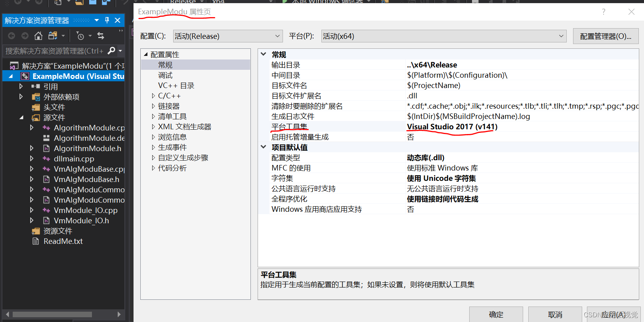Screen dimensions: 644x322
Task: Open the dropdown beside the pending changes filter
Action: pyautogui.click(x=90, y=36)
